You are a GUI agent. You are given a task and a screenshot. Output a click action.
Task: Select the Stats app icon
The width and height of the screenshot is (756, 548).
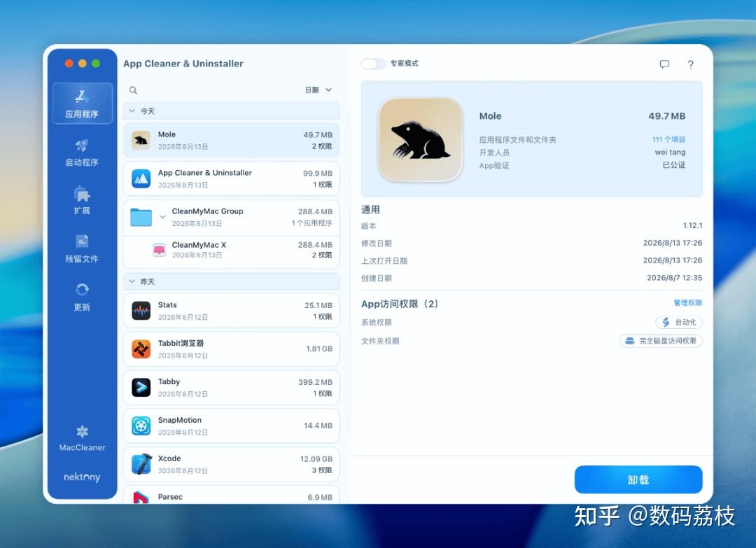coord(141,311)
